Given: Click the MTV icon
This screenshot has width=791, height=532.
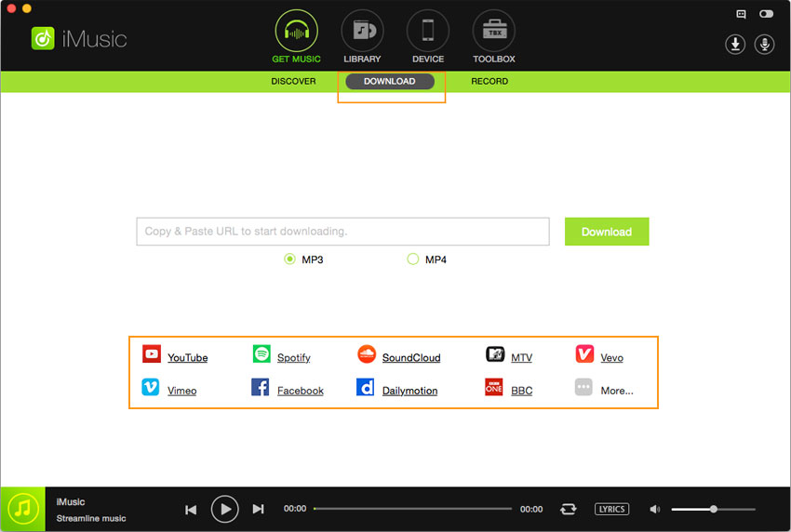Looking at the screenshot, I should tap(495, 354).
